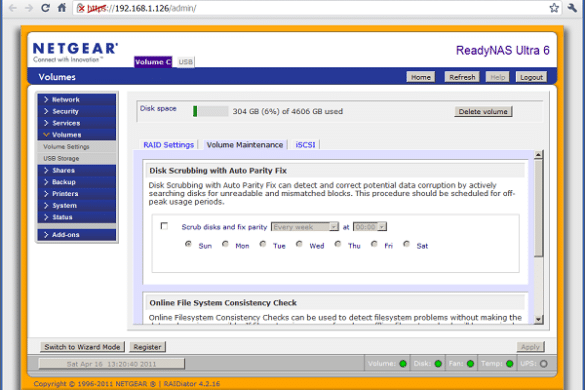Click the NETGEAR logo

75,52
